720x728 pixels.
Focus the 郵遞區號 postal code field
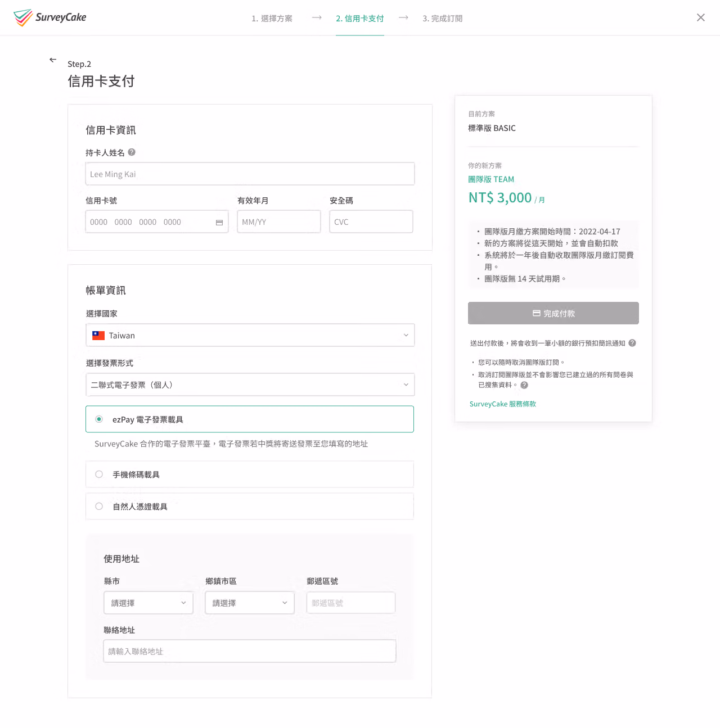[x=351, y=603]
